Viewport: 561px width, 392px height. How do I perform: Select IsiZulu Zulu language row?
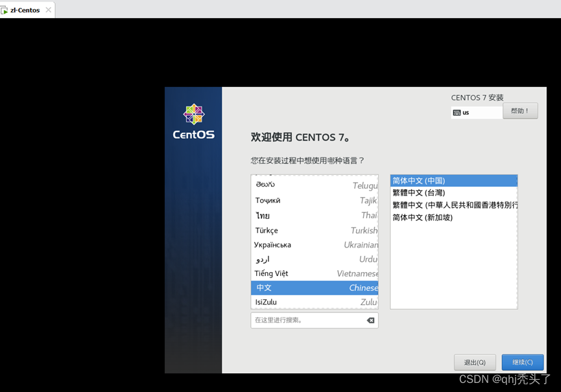pos(315,302)
